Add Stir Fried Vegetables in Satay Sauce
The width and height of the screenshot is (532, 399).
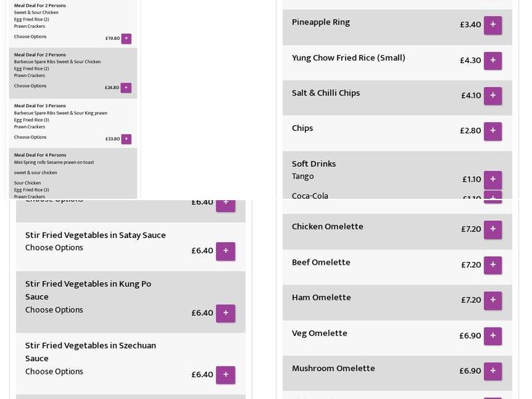(x=225, y=251)
